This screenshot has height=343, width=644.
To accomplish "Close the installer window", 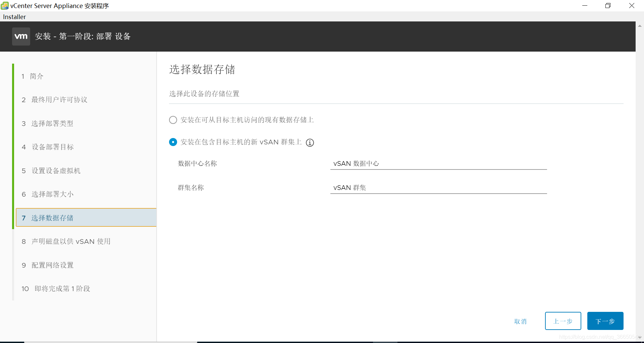I will [632, 6].
